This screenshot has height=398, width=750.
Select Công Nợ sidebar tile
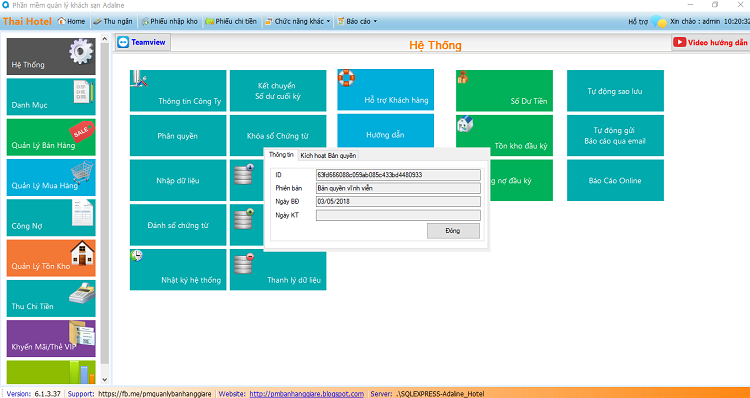click(51, 218)
